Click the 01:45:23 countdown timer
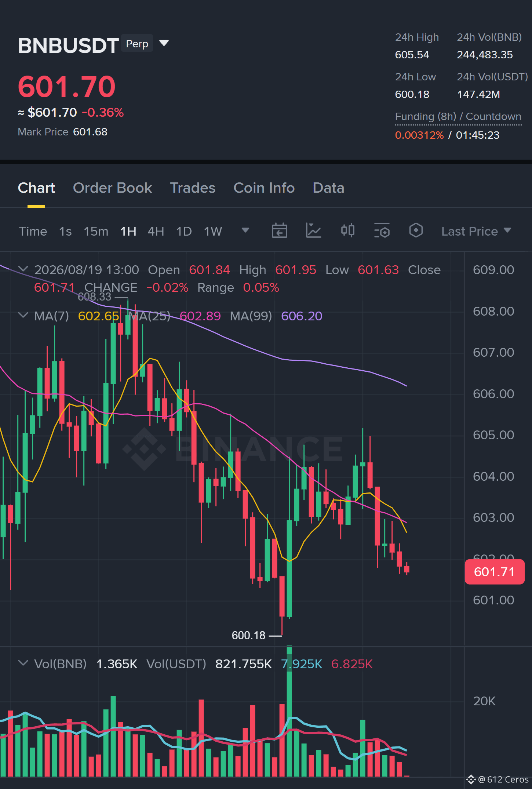532x789 pixels. tap(478, 135)
